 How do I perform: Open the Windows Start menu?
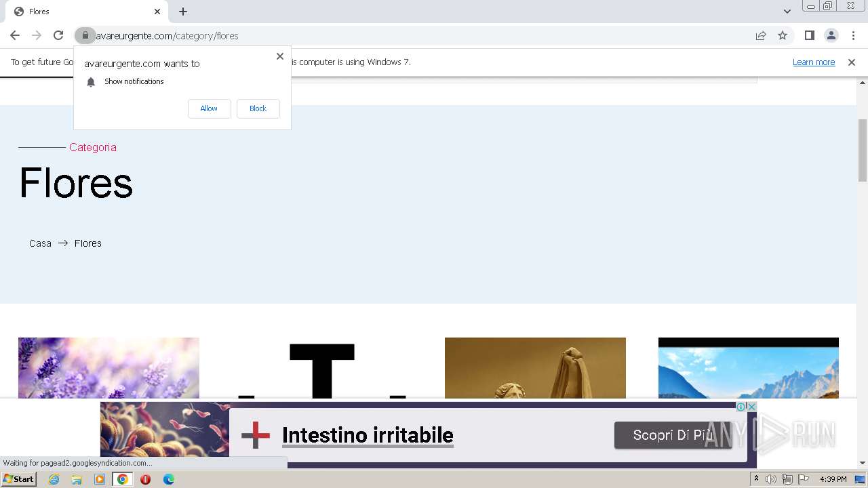18,479
